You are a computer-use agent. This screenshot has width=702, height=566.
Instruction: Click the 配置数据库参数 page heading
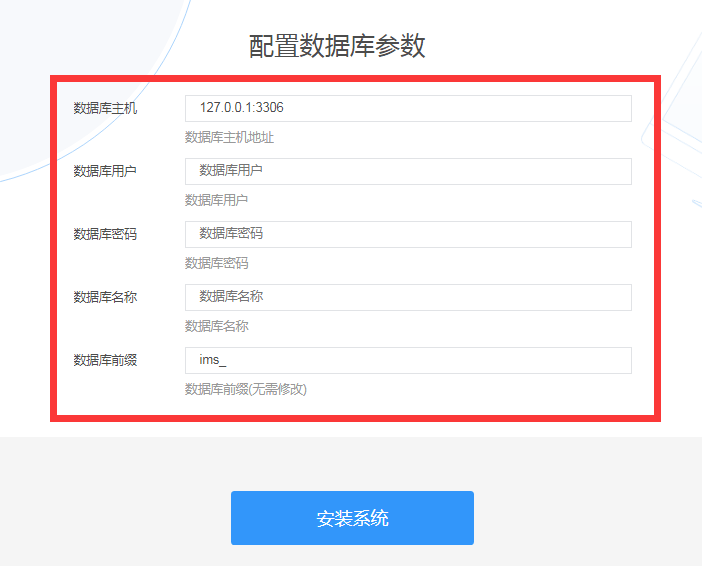(x=337, y=46)
